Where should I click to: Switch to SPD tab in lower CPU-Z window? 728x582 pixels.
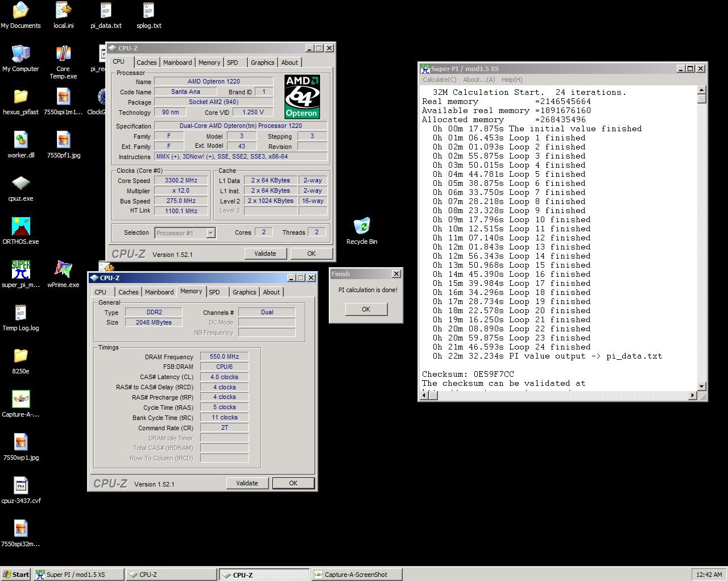tap(214, 292)
